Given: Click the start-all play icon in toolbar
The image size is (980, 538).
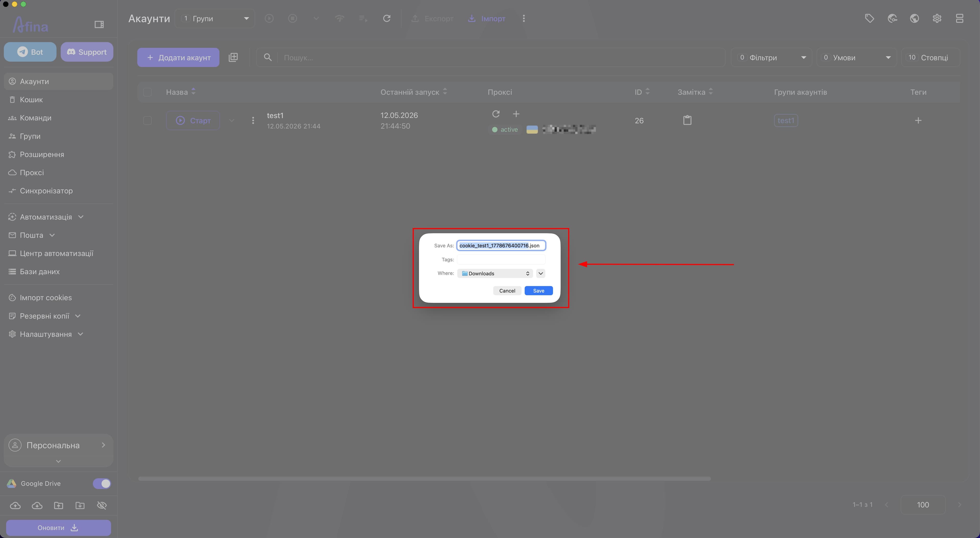Looking at the screenshot, I should (269, 18).
